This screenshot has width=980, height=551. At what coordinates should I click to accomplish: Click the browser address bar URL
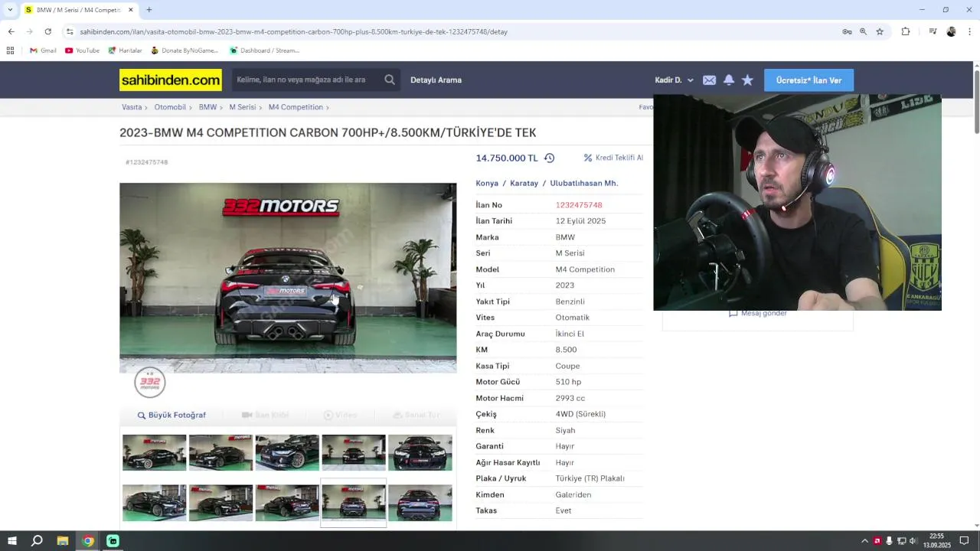pos(294,31)
